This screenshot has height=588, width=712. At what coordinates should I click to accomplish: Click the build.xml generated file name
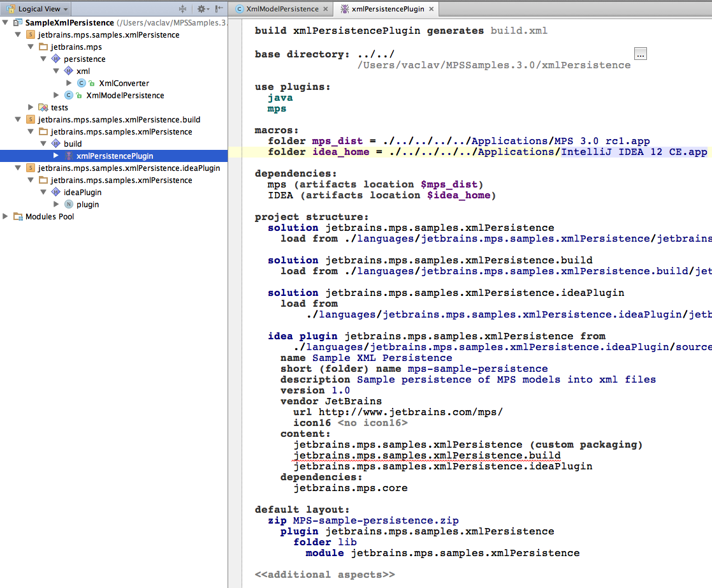pos(519,31)
